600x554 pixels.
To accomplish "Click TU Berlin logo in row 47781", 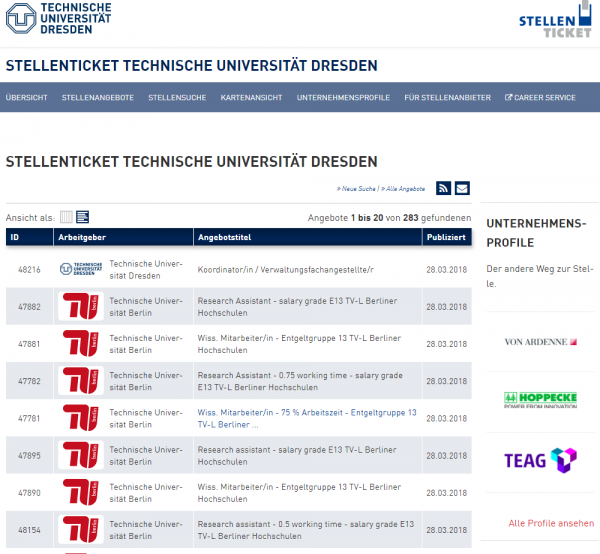I will (81, 417).
